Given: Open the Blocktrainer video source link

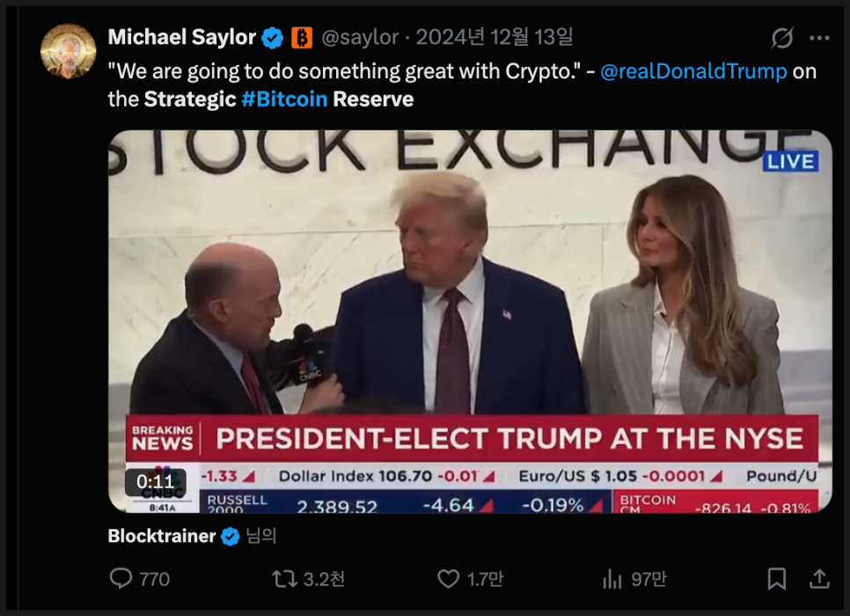Looking at the screenshot, I should click(x=162, y=536).
